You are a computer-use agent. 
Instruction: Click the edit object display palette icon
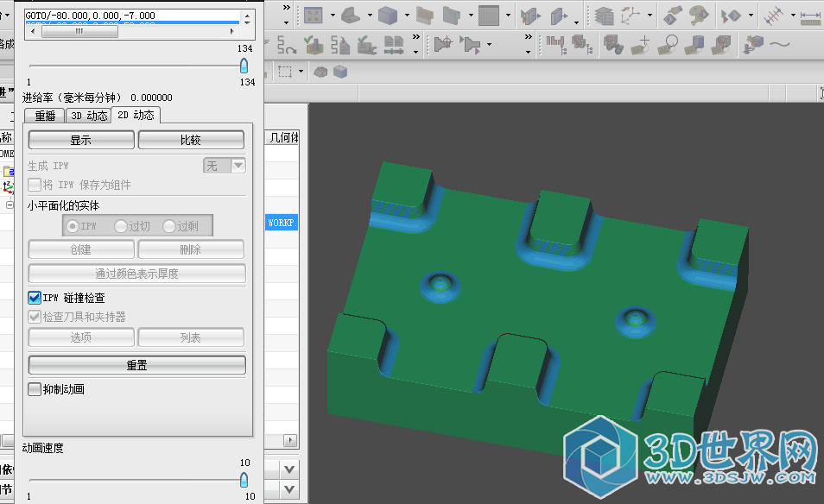tap(699, 15)
